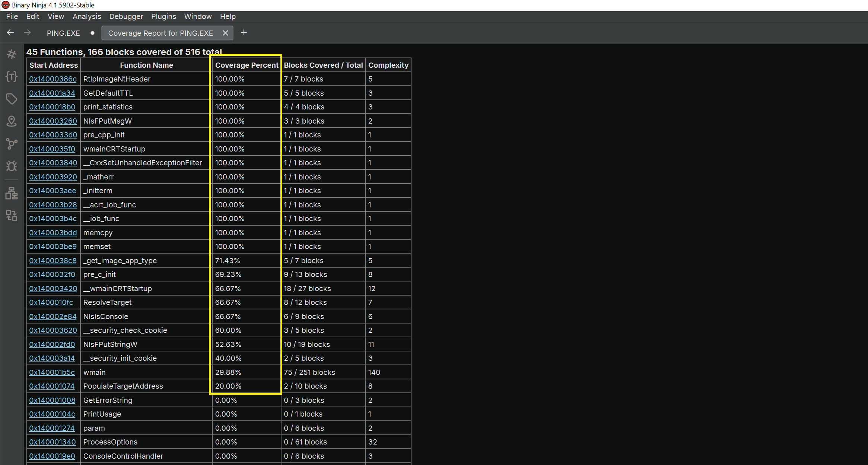Screen dimensions: 868x465
Task: Click the Coverage Percent column header
Action: point(247,65)
